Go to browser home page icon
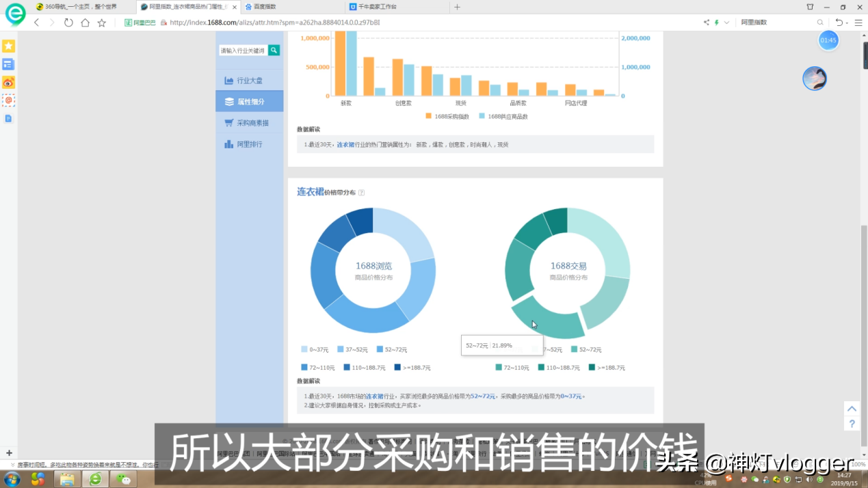868x488 pixels. pos(85,23)
